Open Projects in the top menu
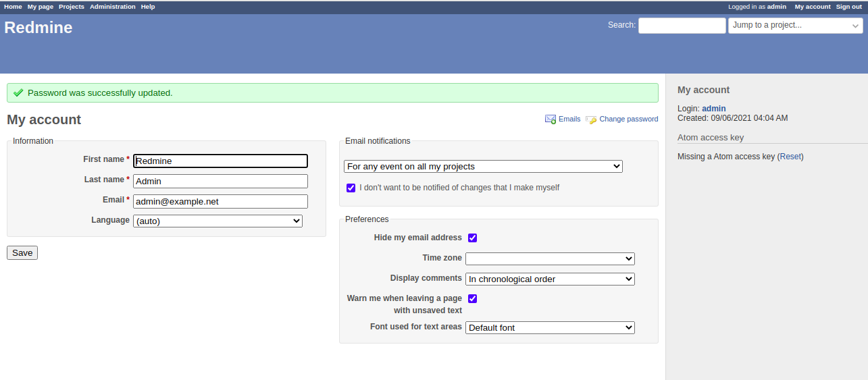Screen dimensions: 868x380 72,7
